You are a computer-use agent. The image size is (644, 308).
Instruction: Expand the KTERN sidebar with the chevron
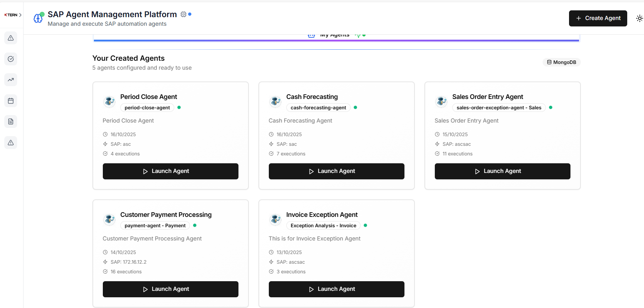pos(20,15)
